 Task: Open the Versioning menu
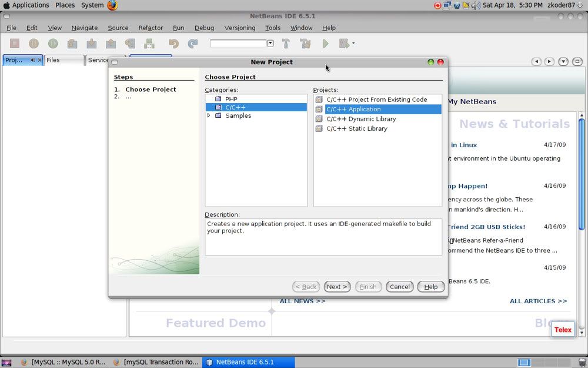click(240, 28)
